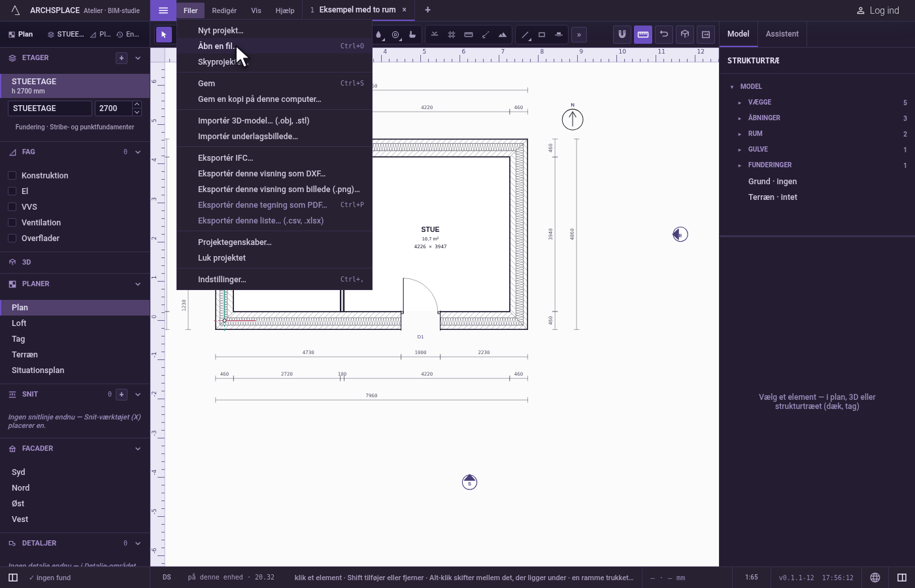Switch to the Assistent tab
Image resolution: width=915 pixels, height=588 pixels.
point(782,34)
